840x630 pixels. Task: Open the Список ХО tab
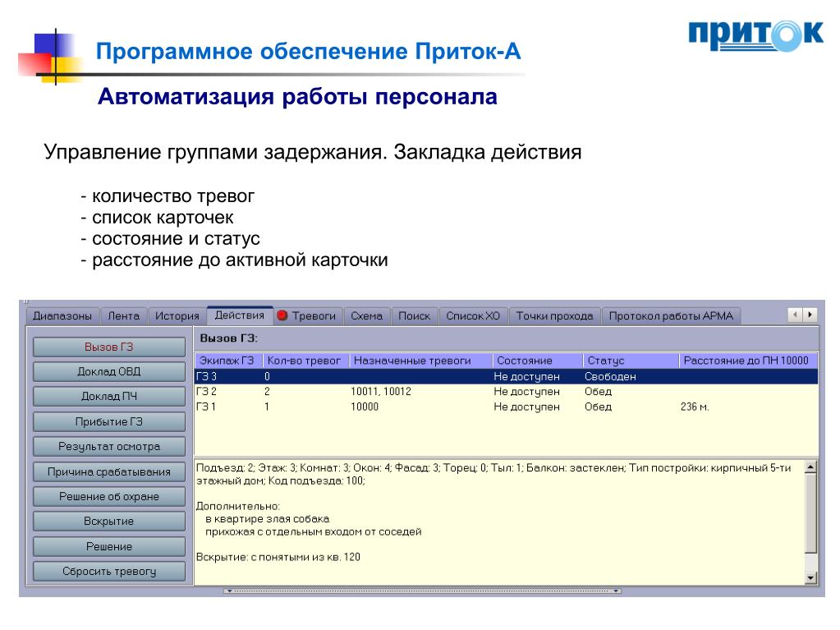point(473,316)
